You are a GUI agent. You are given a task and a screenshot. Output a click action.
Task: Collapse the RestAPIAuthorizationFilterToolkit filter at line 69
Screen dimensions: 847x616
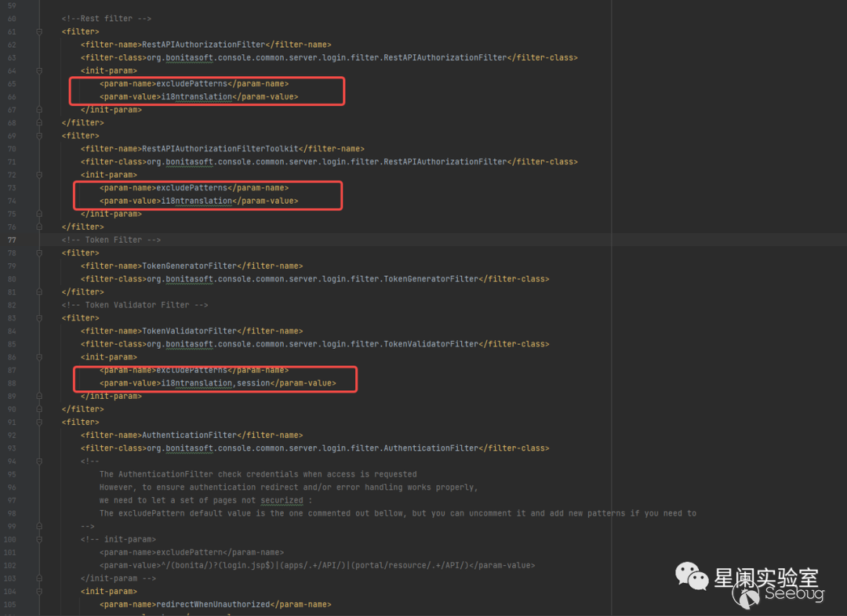(x=39, y=136)
